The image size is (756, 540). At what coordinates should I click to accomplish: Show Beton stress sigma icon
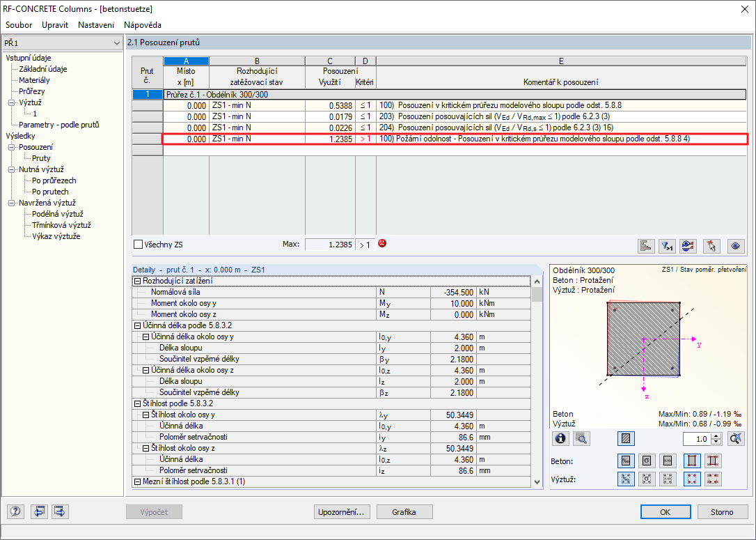[x=647, y=461]
